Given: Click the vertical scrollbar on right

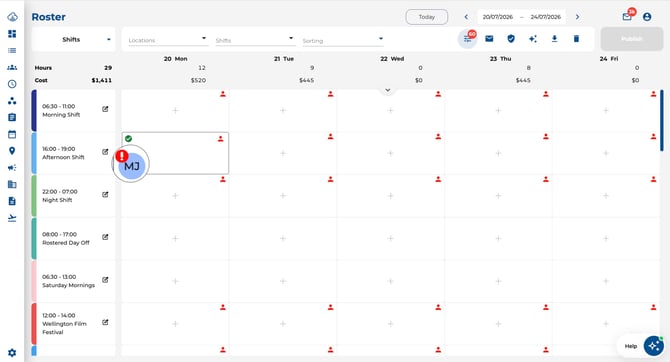Looking at the screenshot, I should tap(662, 120).
